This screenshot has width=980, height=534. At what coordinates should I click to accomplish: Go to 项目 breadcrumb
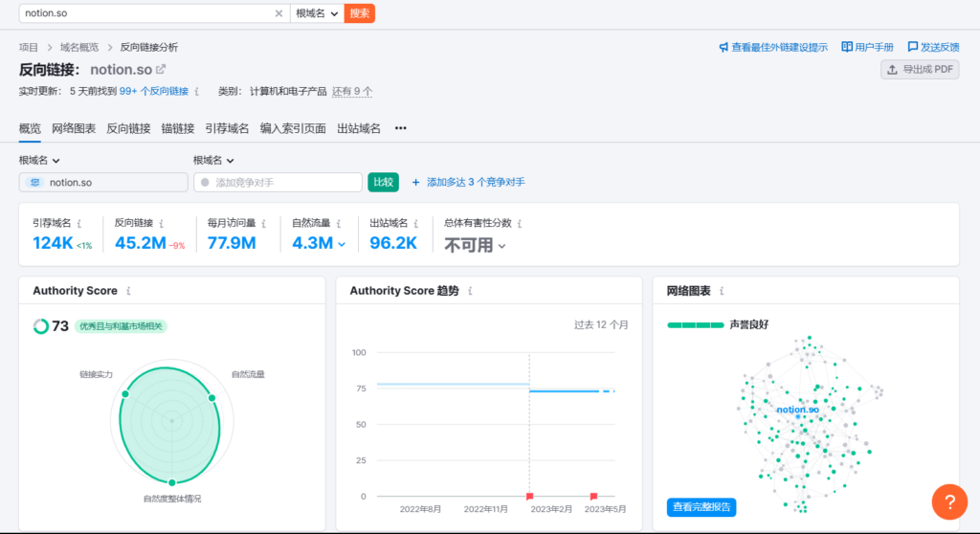(28, 48)
